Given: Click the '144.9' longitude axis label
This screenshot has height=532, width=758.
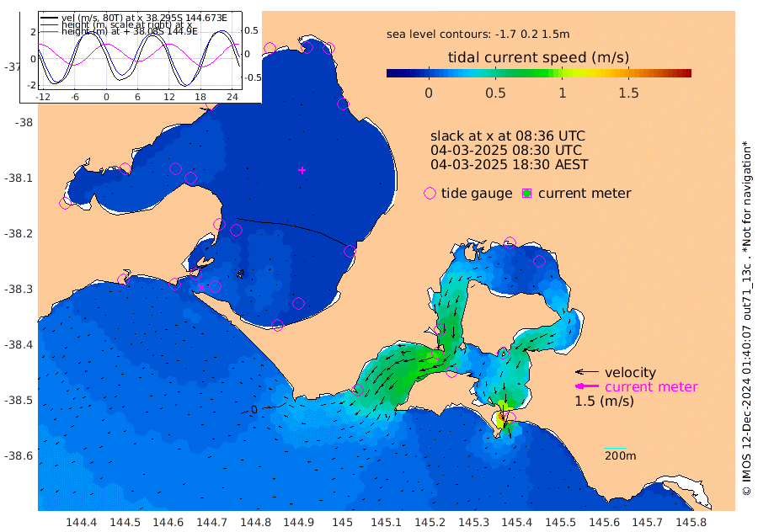Looking at the screenshot, I should (299, 523).
